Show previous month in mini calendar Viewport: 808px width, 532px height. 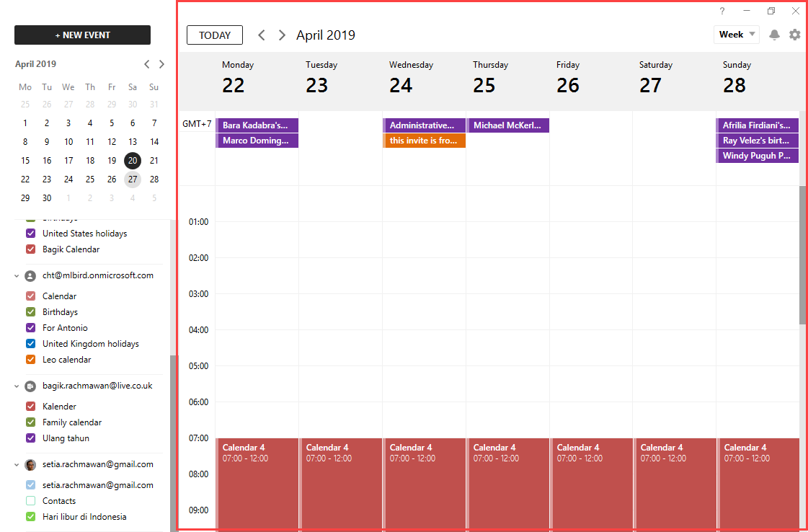(147, 64)
